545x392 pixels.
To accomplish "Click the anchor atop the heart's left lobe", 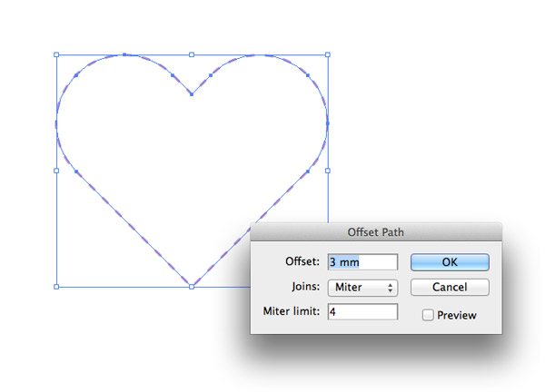I will tap(124, 54).
